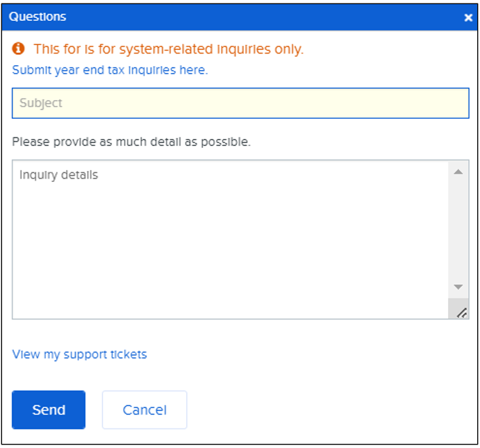
Task: Click the Inquiry details scrollbar track
Action: click(458, 229)
